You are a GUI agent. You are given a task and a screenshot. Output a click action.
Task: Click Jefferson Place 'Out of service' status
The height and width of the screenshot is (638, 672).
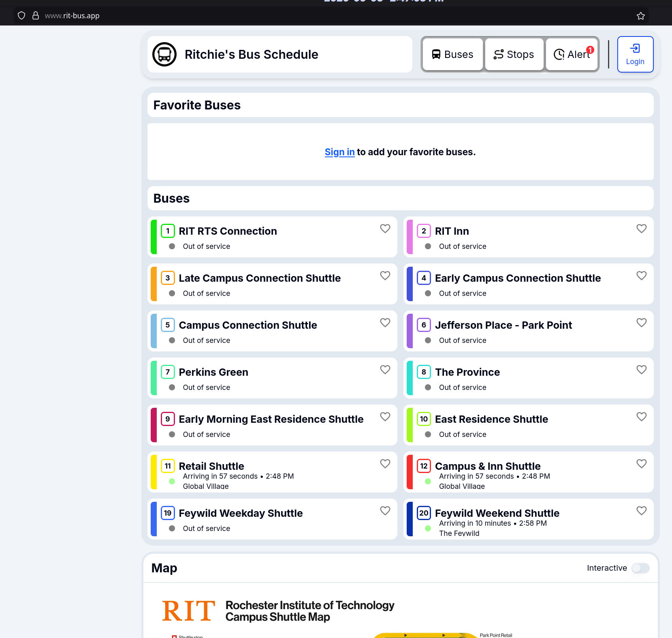(x=463, y=340)
